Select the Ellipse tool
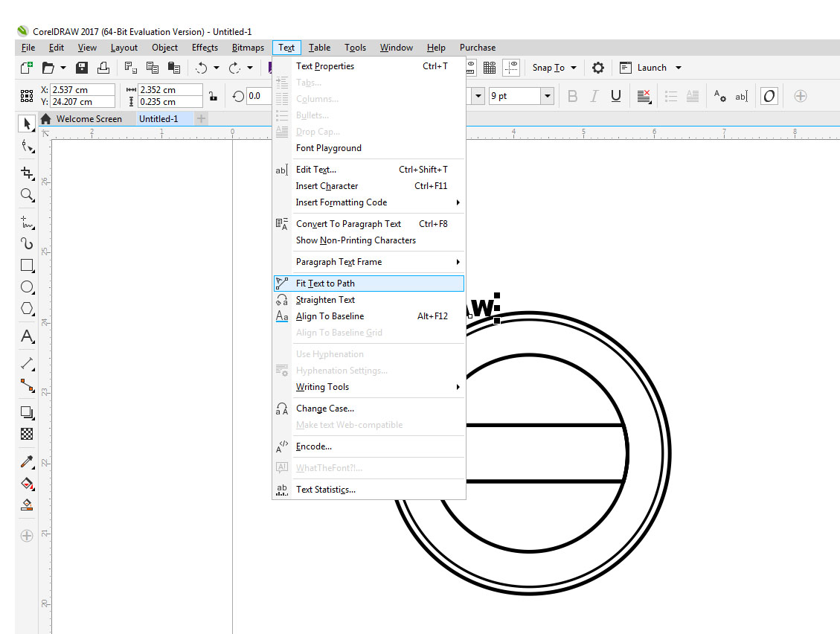The image size is (840, 634). click(27, 287)
